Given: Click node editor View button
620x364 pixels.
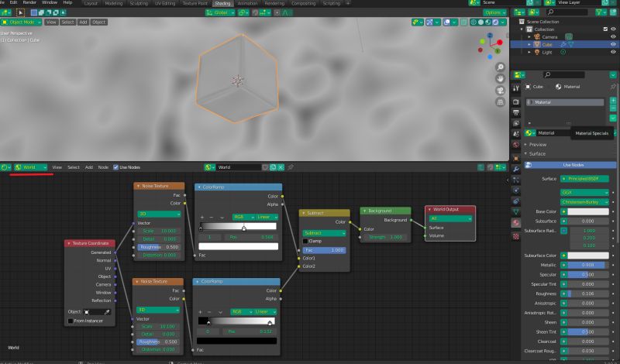Looking at the screenshot, I should pyautogui.click(x=57, y=167).
